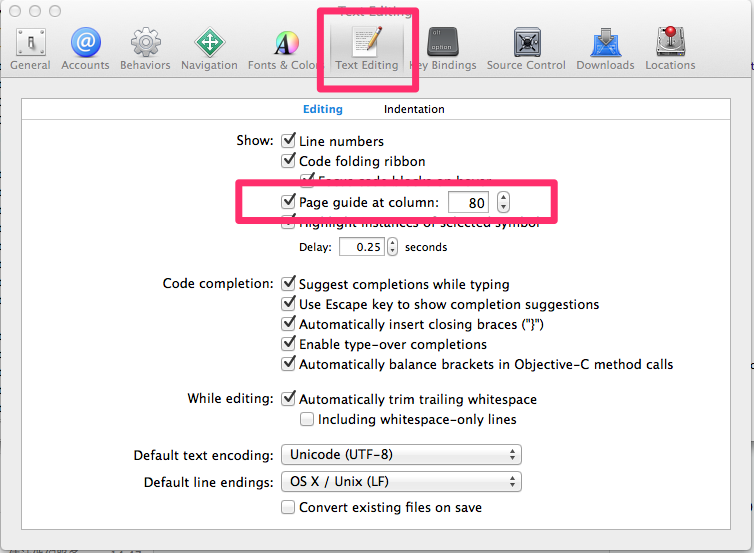Screen dimensions: 754x553
Task: Click the window zoom button
Action: click(55, 11)
